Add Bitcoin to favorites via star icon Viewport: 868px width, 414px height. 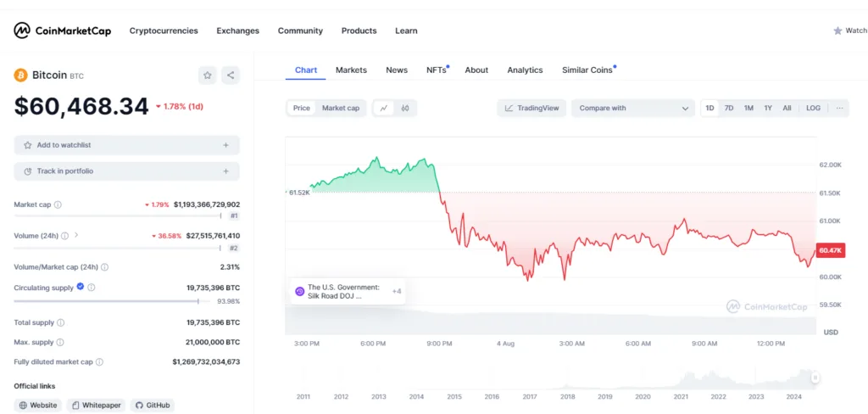pos(208,75)
